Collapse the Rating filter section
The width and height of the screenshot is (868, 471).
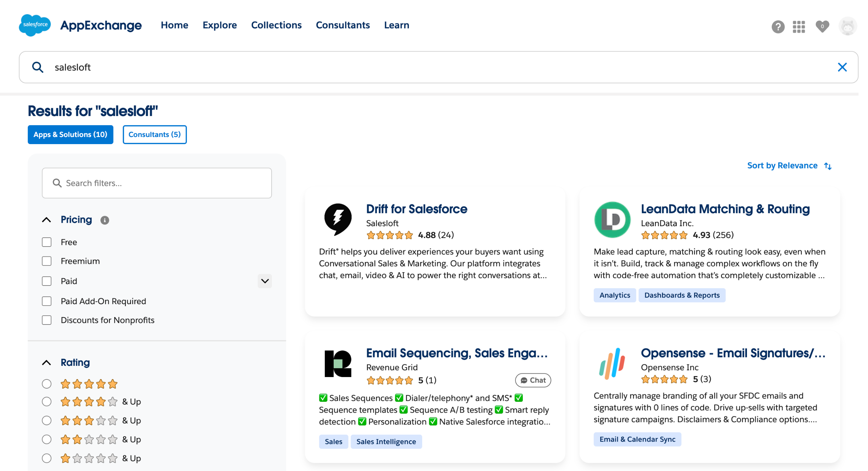[x=46, y=362]
